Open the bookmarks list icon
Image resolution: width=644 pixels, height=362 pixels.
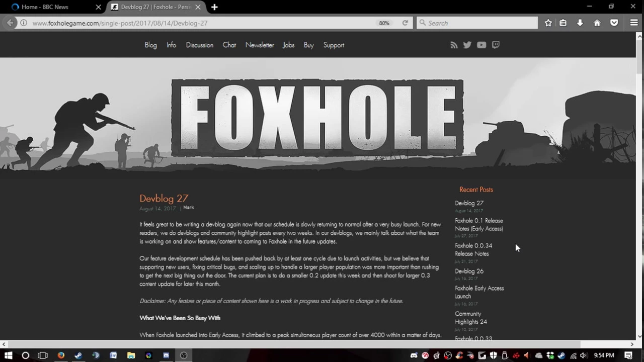[563, 23]
